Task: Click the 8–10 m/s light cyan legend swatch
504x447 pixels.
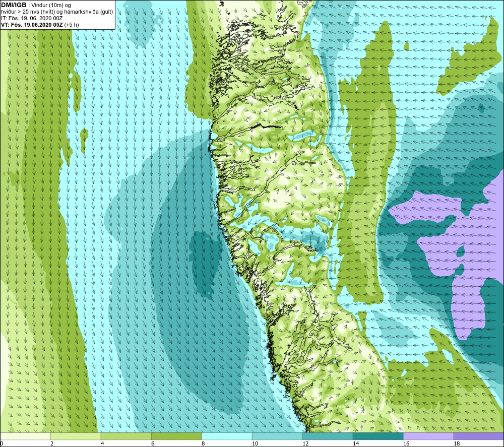Action: pyautogui.click(x=227, y=436)
